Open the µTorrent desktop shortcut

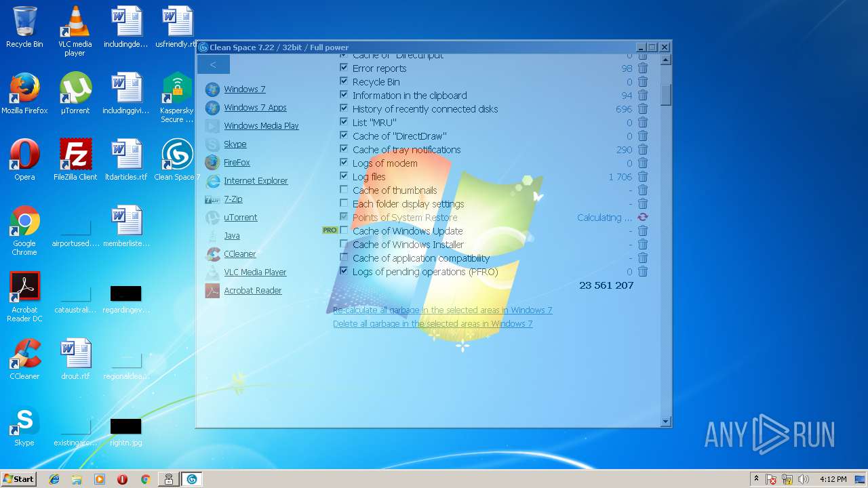coord(75,94)
